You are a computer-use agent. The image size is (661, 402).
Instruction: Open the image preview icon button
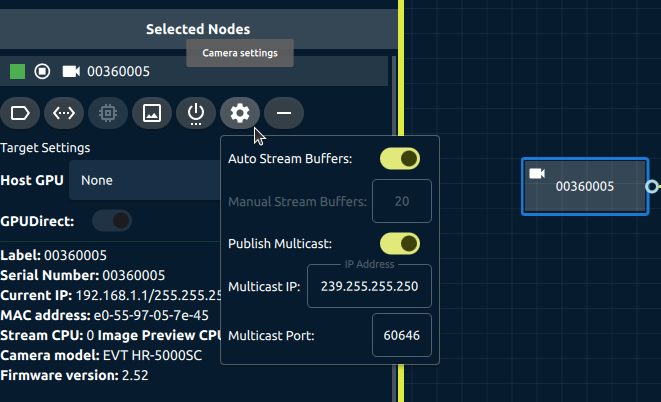[152, 113]
